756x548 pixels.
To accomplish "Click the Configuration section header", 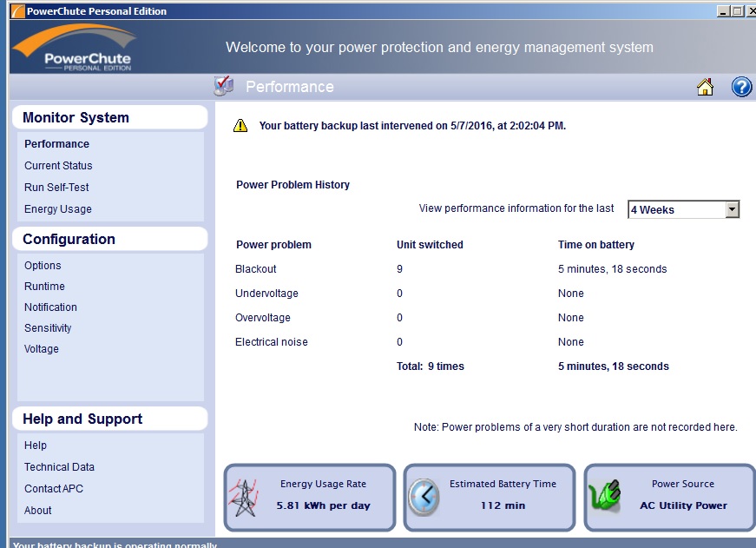I will [110, 239].
